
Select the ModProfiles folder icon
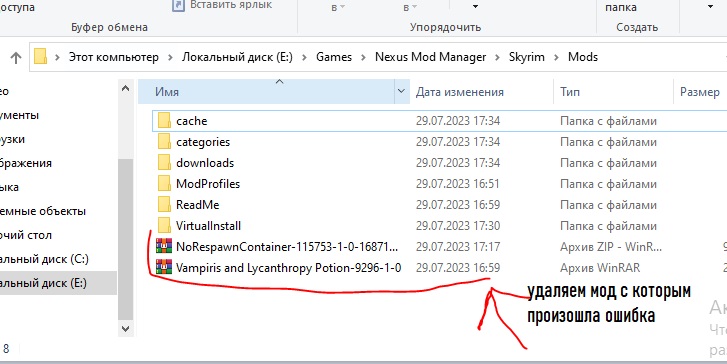(x=164, y=184)
